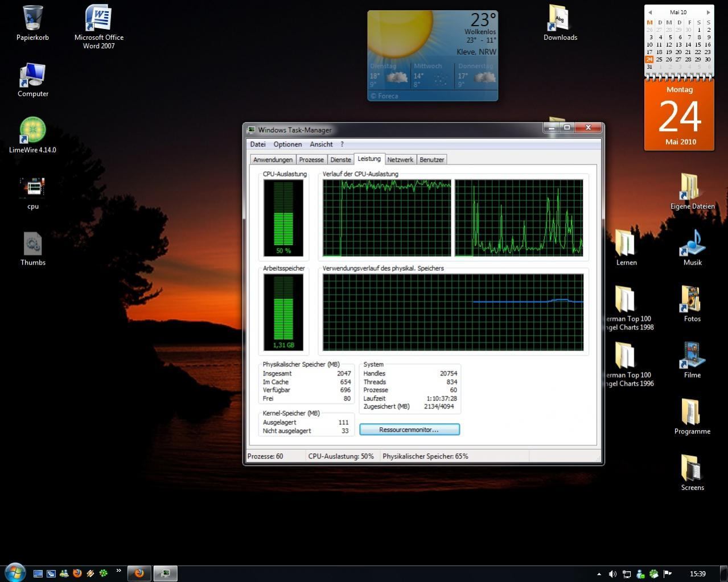Image resolution: width=728 pixels, height=582 pixels.
Task: Select the cpu file icon on desktop
Action: coord(32,193)
